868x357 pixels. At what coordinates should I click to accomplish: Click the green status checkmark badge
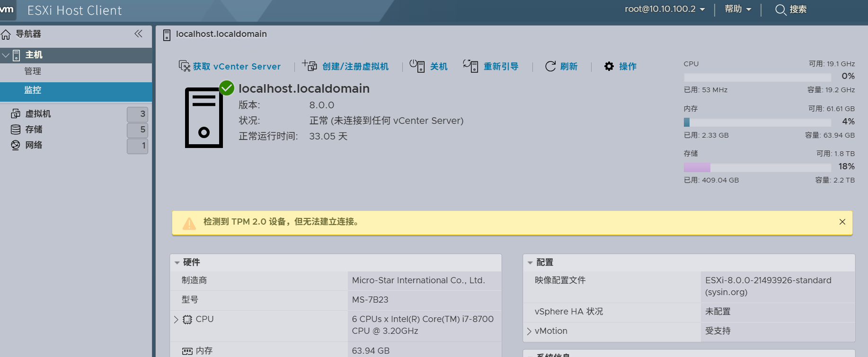(x=227, y=88)
